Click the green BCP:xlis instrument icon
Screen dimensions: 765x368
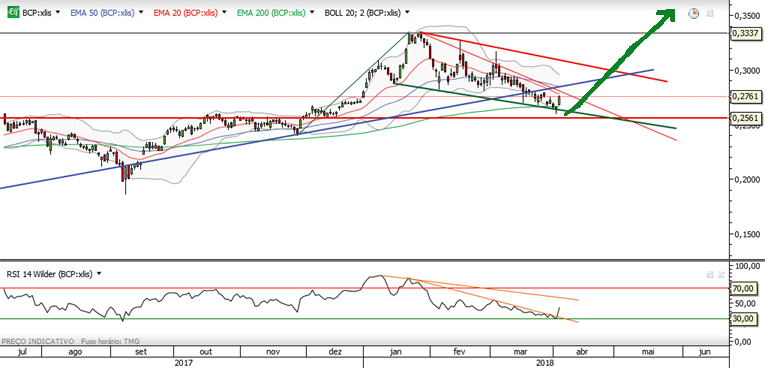(13, 13)
